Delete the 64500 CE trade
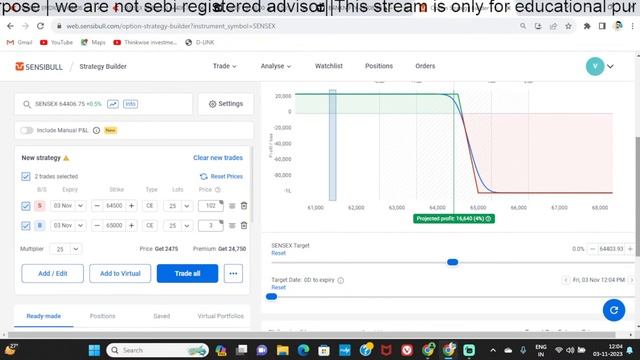The width and height of the screenshot is (640, 360). click(x=244, y=206)
